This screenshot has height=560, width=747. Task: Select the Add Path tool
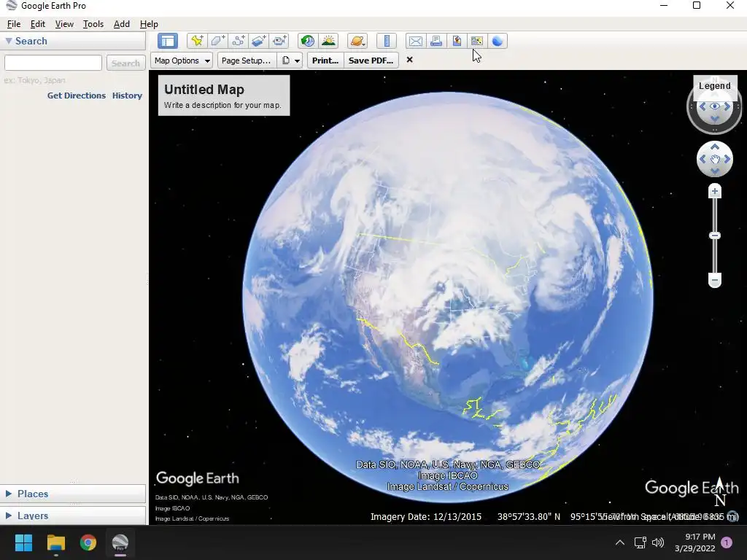tap(239, 41)
